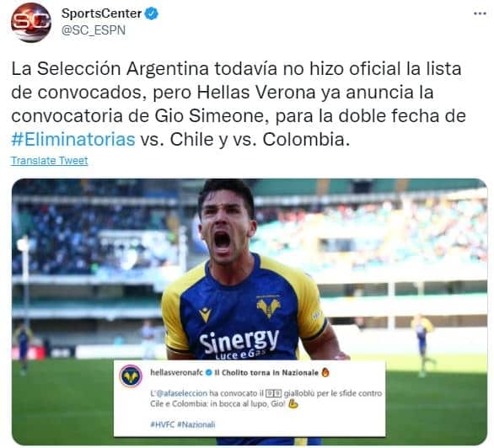
Task: Open the attached Gio Simeone photo
Action: [250, 312]
